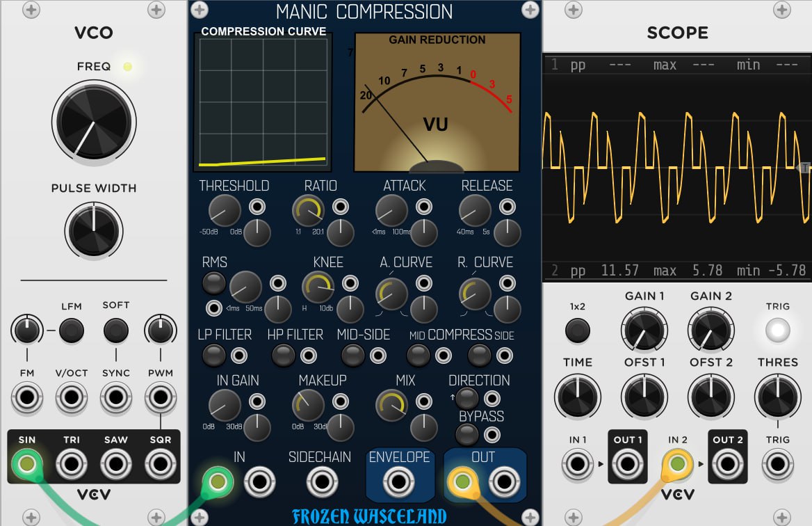Click the VCO SAW output jack
Image resolution: width=812 pixels, height=526 pixels.
pos(116,464)
